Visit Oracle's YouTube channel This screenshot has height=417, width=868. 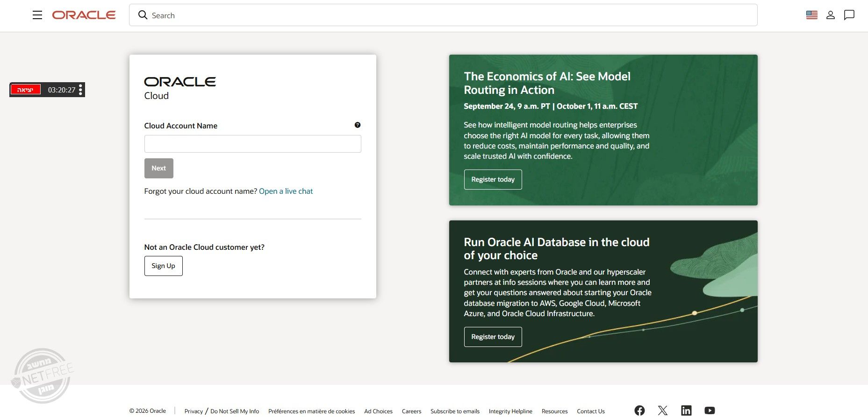coord(710,410)
